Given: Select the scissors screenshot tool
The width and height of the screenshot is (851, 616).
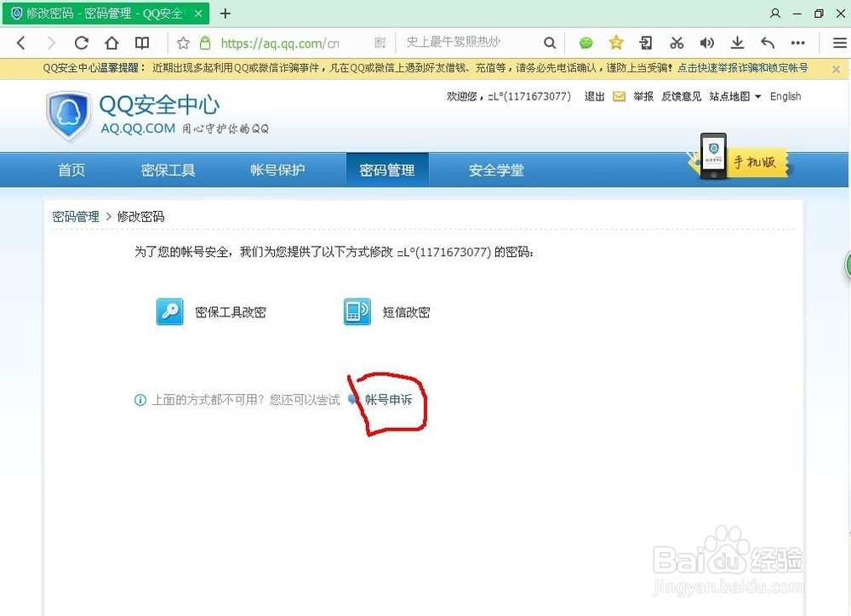Looking at the screenshot, I should pyautogui.click(x=677, y=43).
